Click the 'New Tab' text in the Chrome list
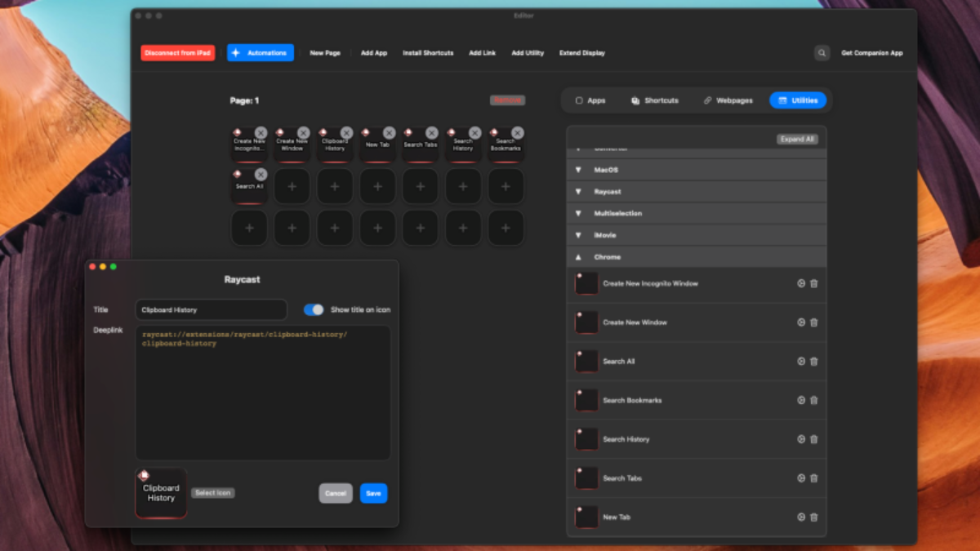This screenshot has height=551, width=980. point(617,517)
